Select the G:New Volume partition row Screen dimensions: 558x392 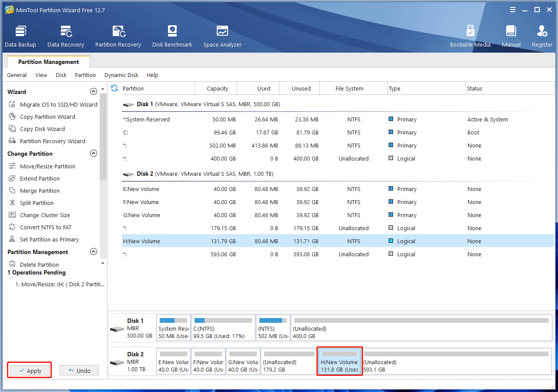coord(338,215)
